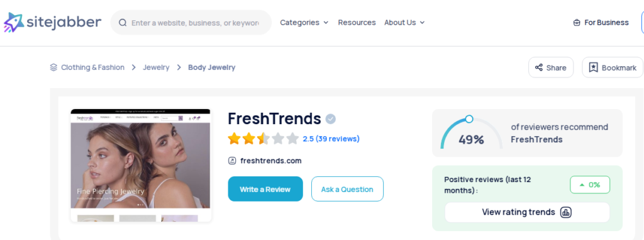Click the verified badge next to FreshTrends
This screenshot has width=644, height=240.
[x=331, y=119]
